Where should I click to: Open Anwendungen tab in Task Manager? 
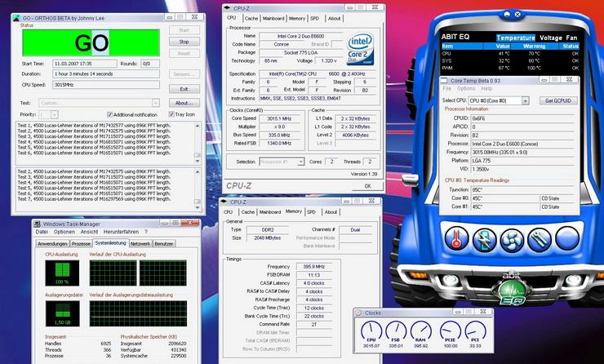52,243
